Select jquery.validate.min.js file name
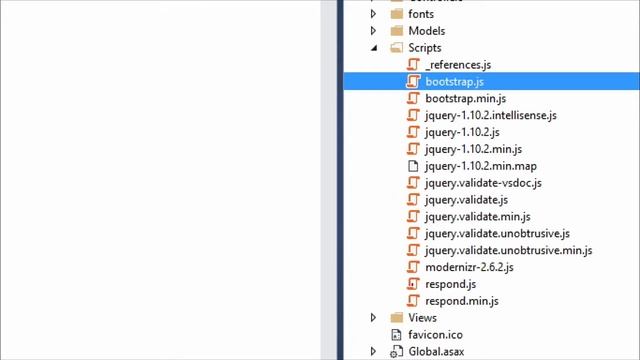 click(478, 217)
